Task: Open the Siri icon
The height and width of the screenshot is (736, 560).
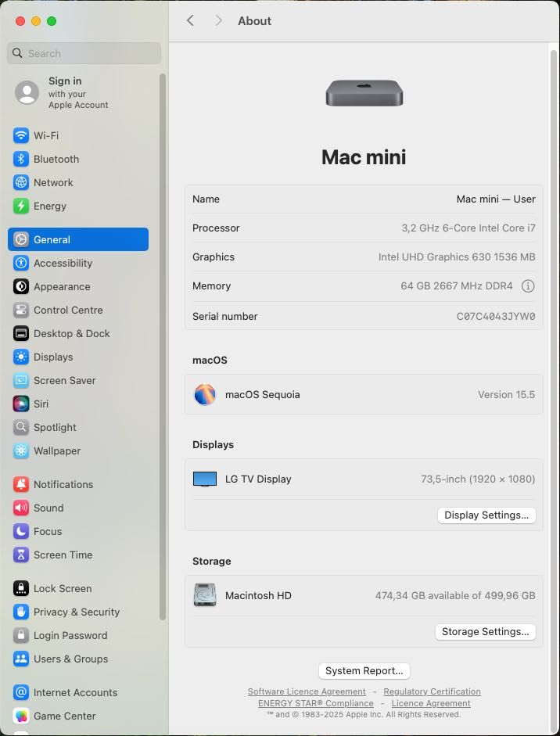Action: point(20,404)
